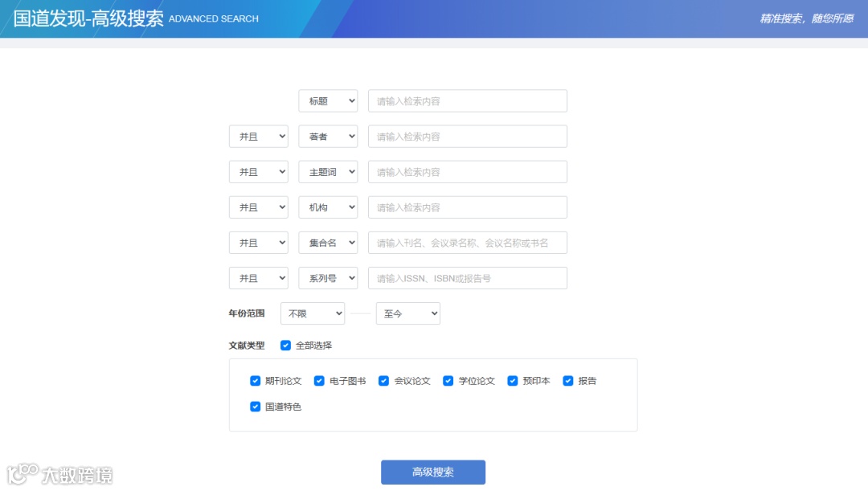Open the 并且 operator dropdown beside 著者
This screenshot has width=868, height=491.
click(x=259, y=136)
